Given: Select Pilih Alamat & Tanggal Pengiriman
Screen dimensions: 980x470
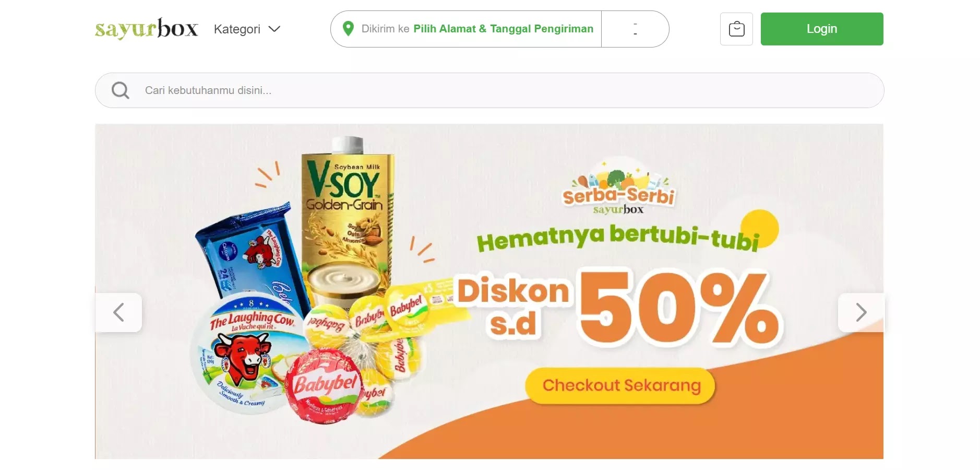Looking at the screenshot, I should click(x=503, y=29).
